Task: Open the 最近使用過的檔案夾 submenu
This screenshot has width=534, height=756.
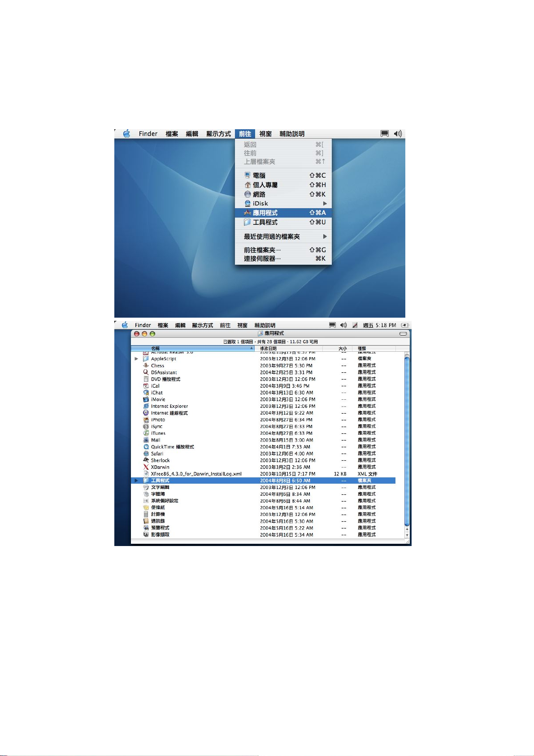Action: [283, 236]
